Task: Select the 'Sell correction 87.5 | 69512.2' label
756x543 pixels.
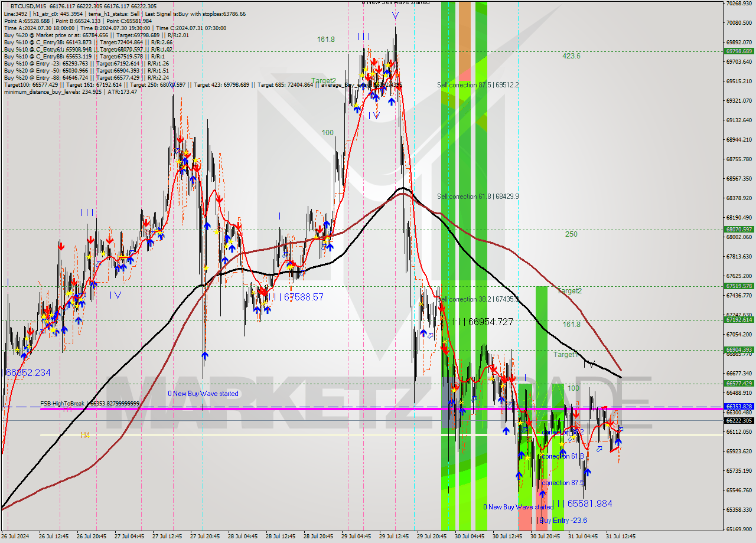Action: point(478,85)
